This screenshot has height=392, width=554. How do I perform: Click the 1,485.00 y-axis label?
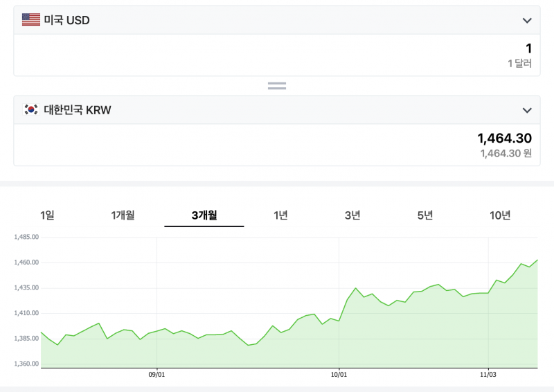(x=26, y=237)
